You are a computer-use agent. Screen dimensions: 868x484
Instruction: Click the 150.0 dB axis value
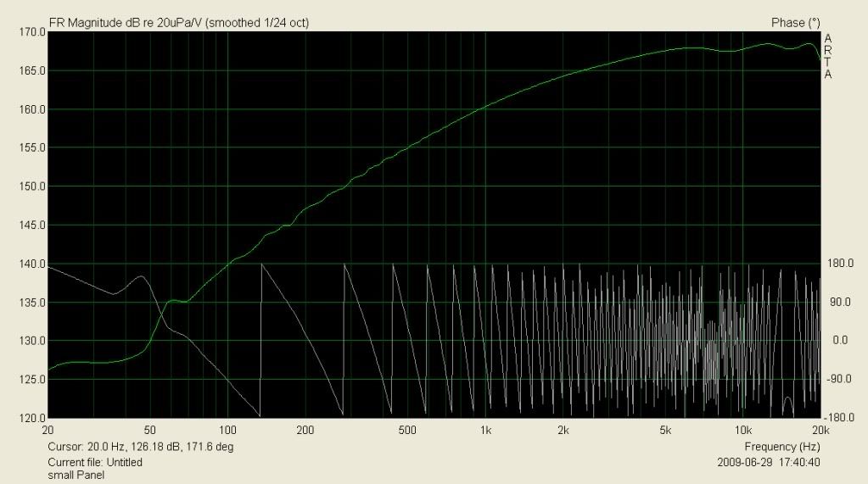34,186
